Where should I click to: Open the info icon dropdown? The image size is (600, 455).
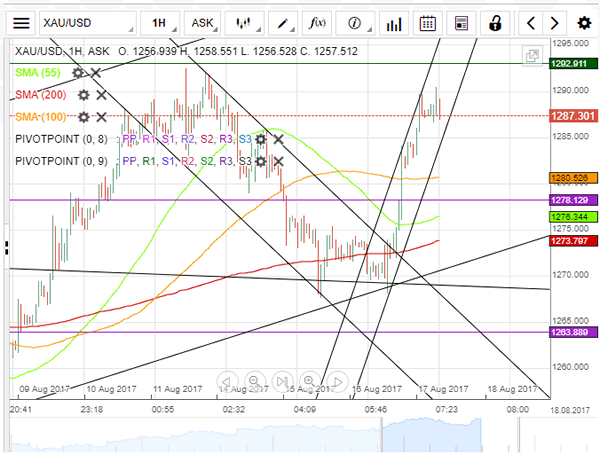coord(355,23)
